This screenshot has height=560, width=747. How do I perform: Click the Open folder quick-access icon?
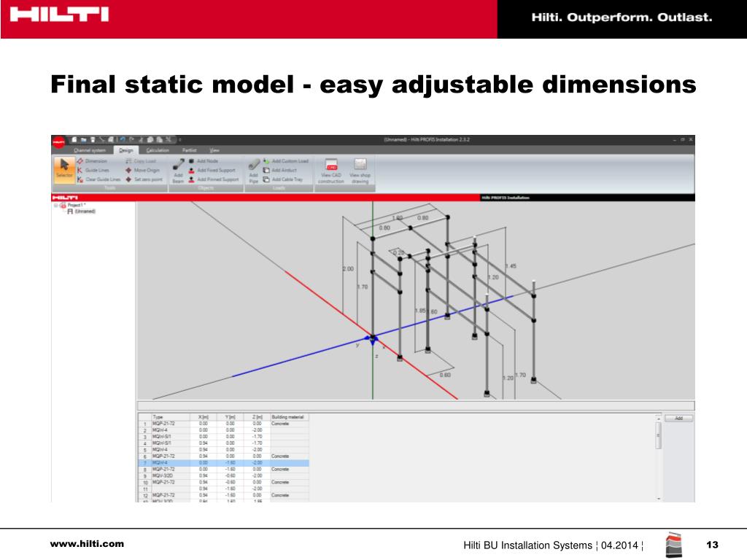pos(83,139)
